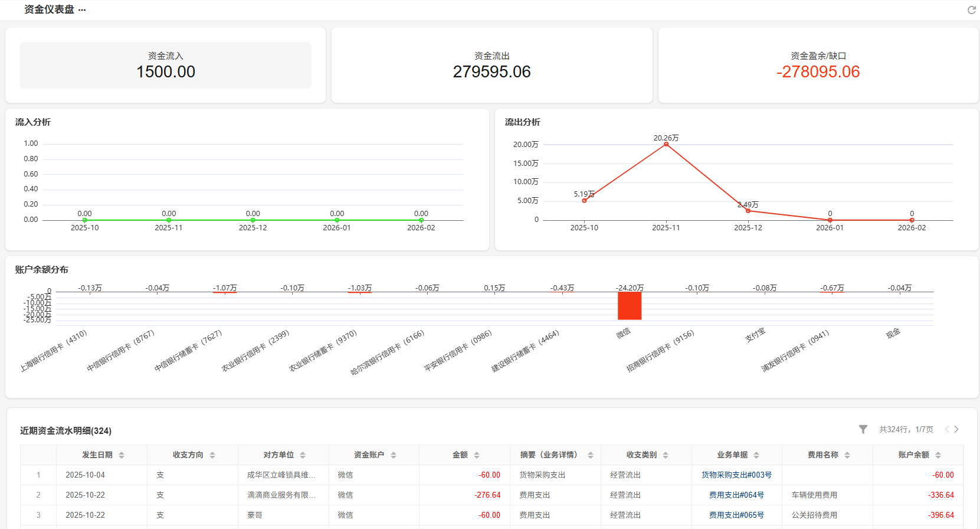Sort by 收支类别 column arrows
Viewport: 980px width, 529px height.
pos(666,455)
